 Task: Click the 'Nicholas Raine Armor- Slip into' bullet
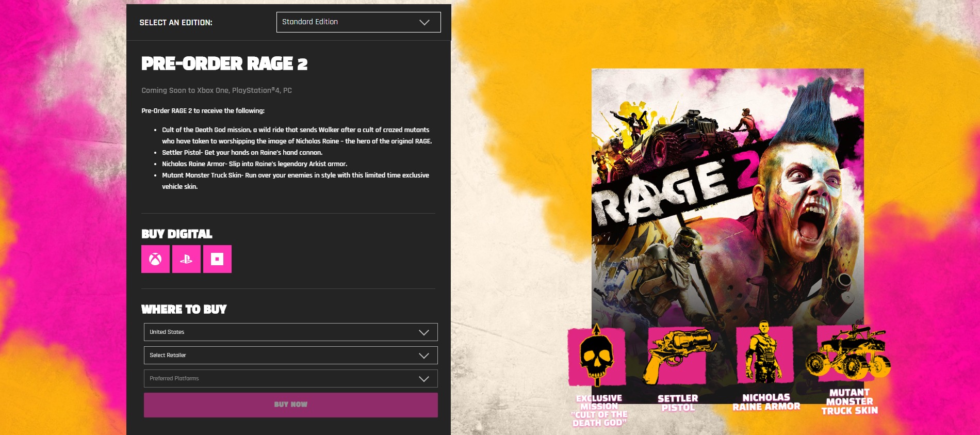coord(255,164)
